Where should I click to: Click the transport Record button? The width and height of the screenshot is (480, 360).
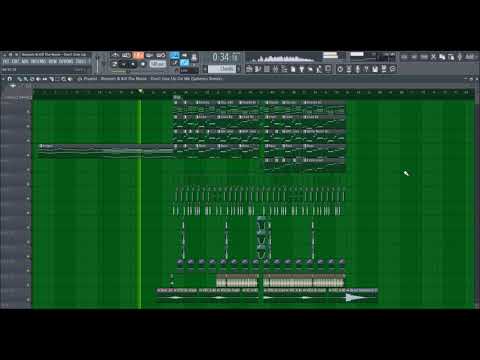[143, 64]
